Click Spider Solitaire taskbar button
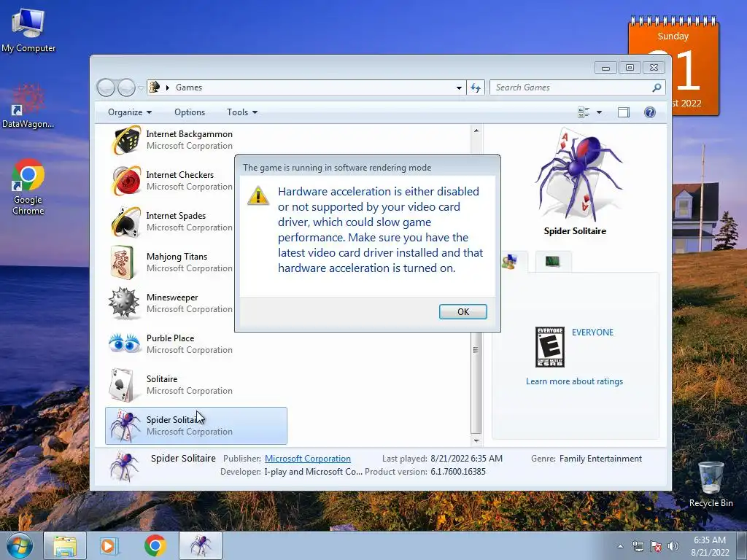Image resolution: width=747 pixels, height=560 pixels. pos(201,545)
